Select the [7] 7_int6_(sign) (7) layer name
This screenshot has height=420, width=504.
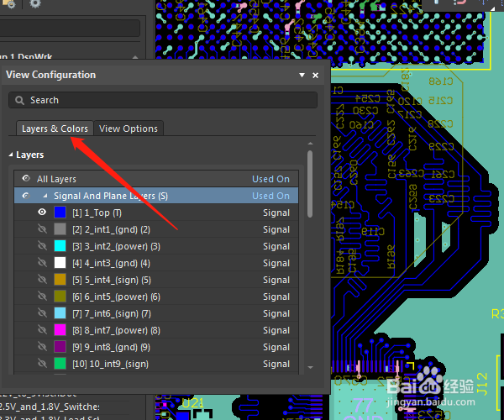click(x=112, y=313)
